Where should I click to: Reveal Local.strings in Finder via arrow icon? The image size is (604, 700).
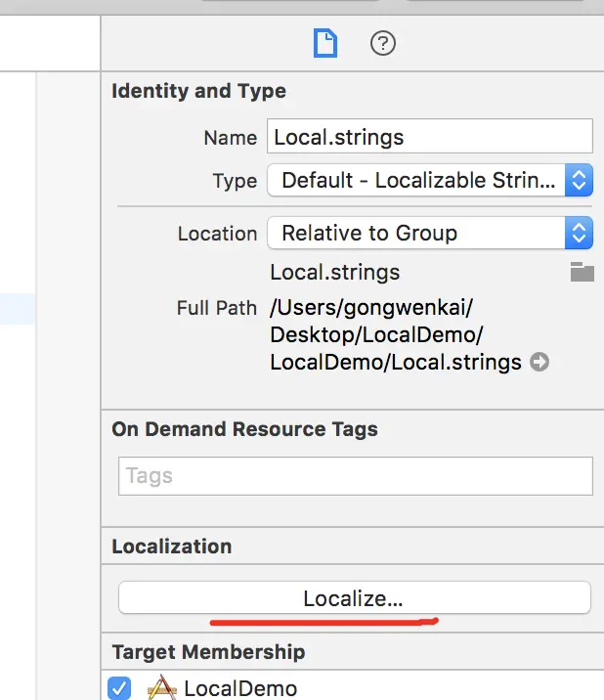(539, 362)
